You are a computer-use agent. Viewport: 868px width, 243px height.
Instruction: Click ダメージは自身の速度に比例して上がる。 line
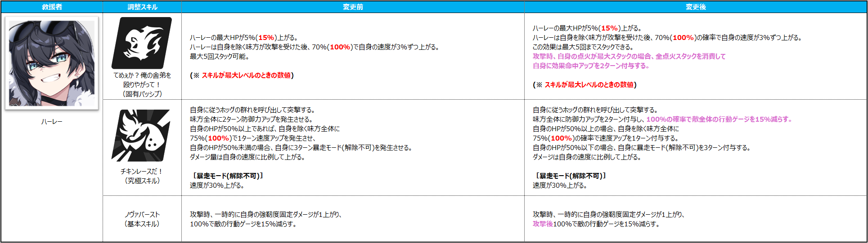(x=587, y=157)
